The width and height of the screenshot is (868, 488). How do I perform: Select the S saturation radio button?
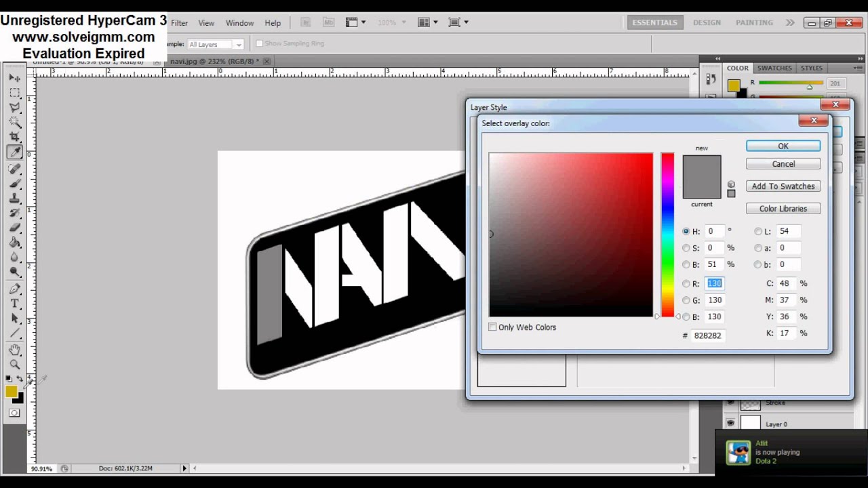(686, 248)
